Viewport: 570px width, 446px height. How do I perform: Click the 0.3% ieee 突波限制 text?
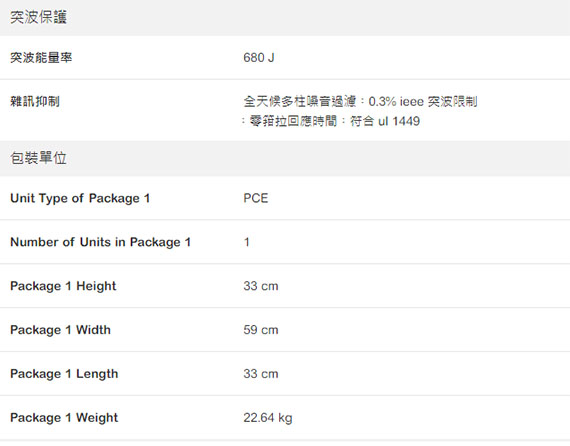[x=423, y=101]
